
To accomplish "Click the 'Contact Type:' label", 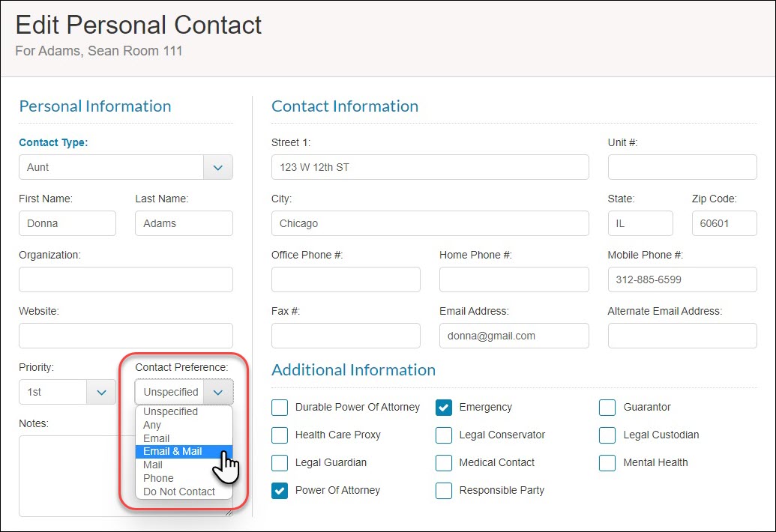I will click(53, 143).
